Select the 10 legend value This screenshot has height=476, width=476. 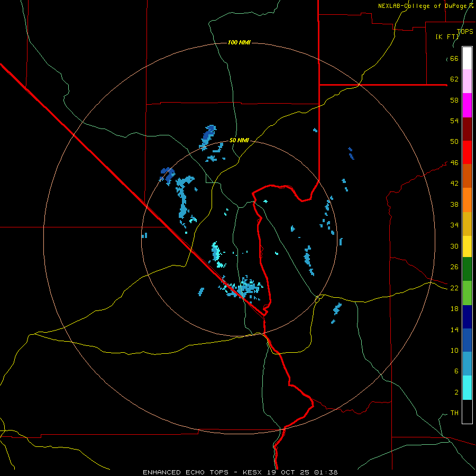point(454,350)
